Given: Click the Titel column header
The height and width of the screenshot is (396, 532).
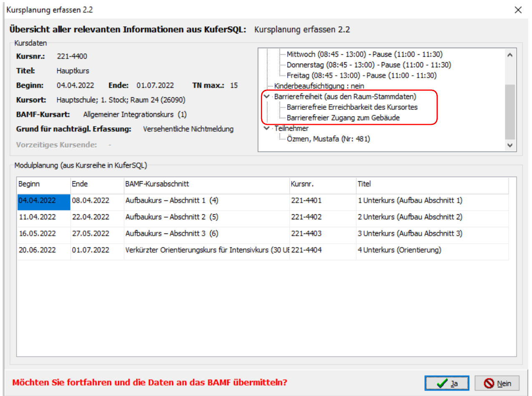Looking at the screenshot, I should 432,184.
